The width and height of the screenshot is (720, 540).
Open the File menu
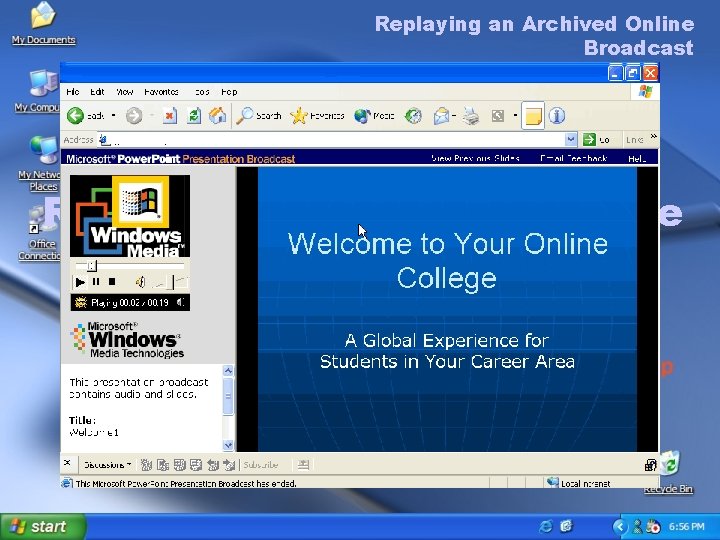[x=72, y=92]
